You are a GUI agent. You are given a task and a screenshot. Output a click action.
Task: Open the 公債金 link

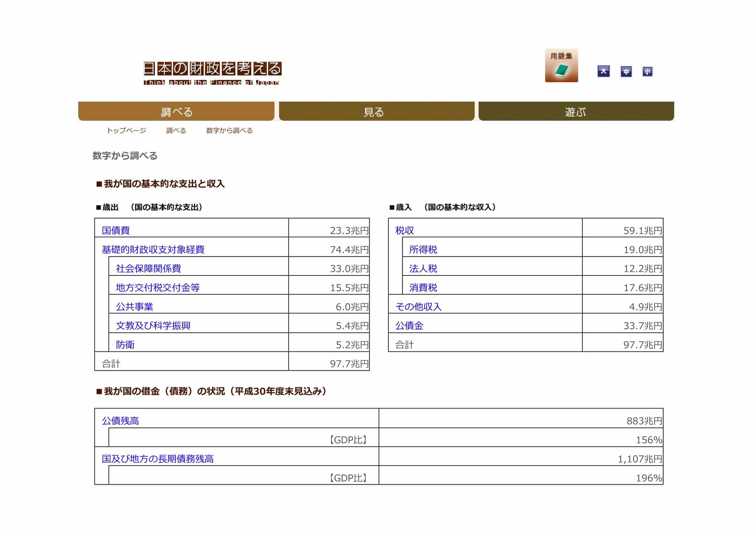[x=409, y=326]
